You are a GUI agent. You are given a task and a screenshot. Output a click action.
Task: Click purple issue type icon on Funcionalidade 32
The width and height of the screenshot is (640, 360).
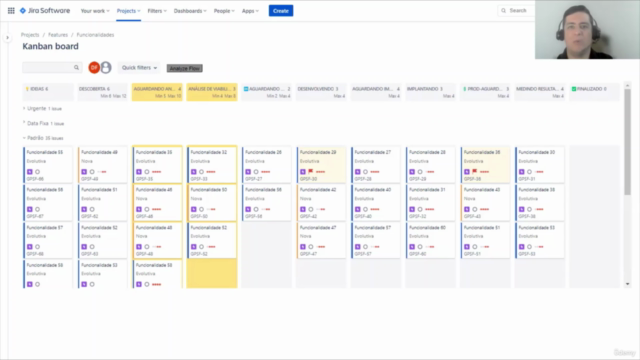(x=193, y=172)
